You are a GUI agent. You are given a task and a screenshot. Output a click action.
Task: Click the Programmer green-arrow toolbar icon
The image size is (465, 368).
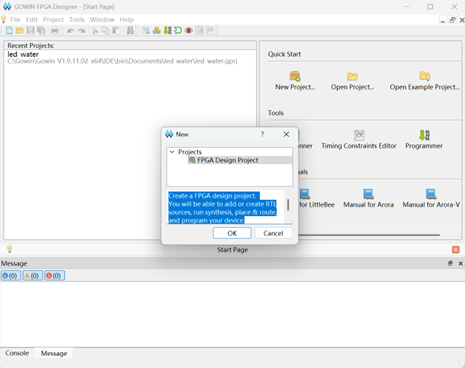(x=167, y=31)
